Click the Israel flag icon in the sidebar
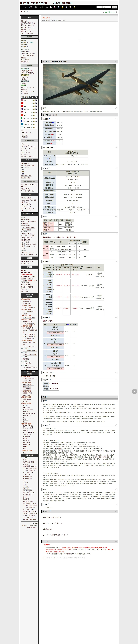Image resolution: width=138 pixels, height=644 pixels. tap(22, 127)
